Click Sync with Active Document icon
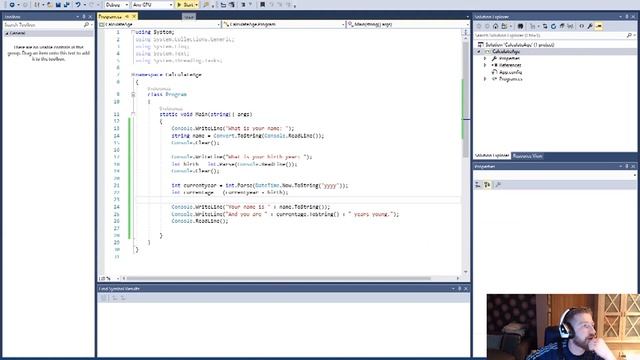 545,26
